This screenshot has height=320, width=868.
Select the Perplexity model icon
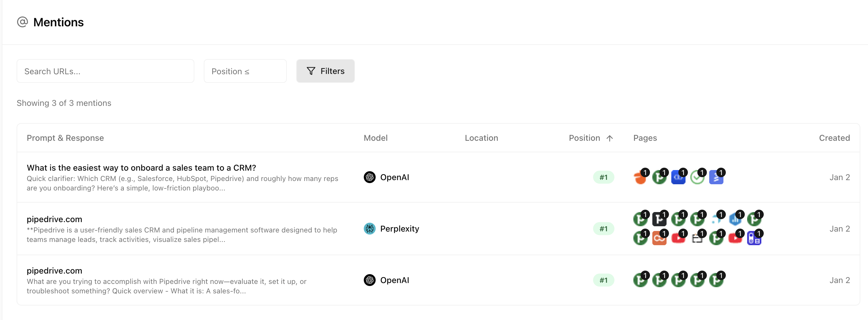(370, 229)
